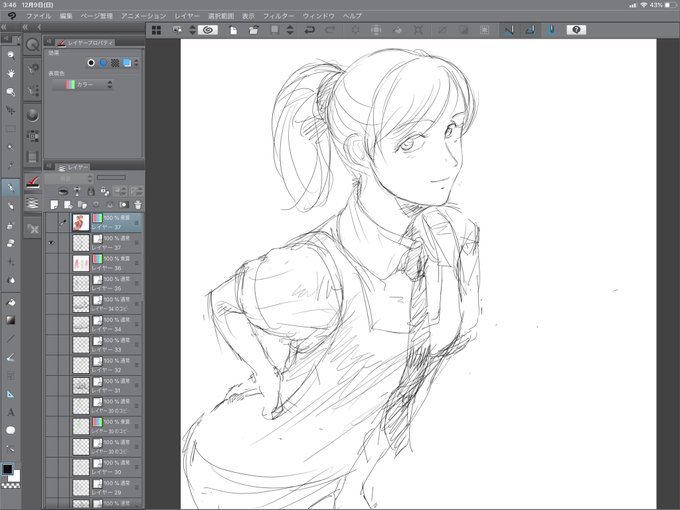Click the New file icon in command bar
The height and width of the screenshot is (510, 680).
(x=233, y=30)
